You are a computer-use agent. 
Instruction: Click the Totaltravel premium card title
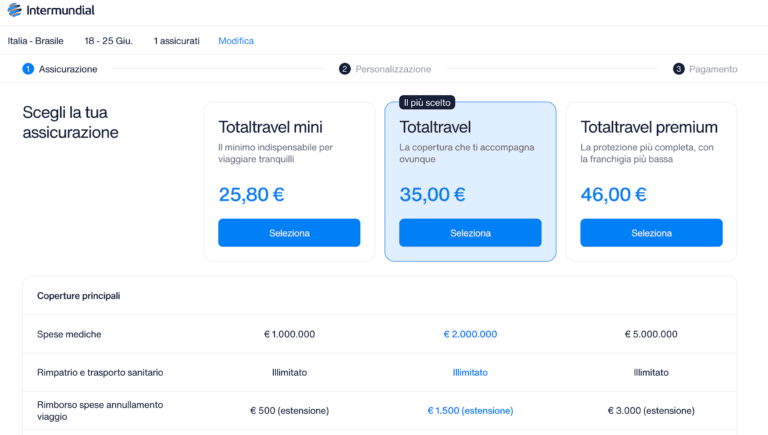coord(649,127)
